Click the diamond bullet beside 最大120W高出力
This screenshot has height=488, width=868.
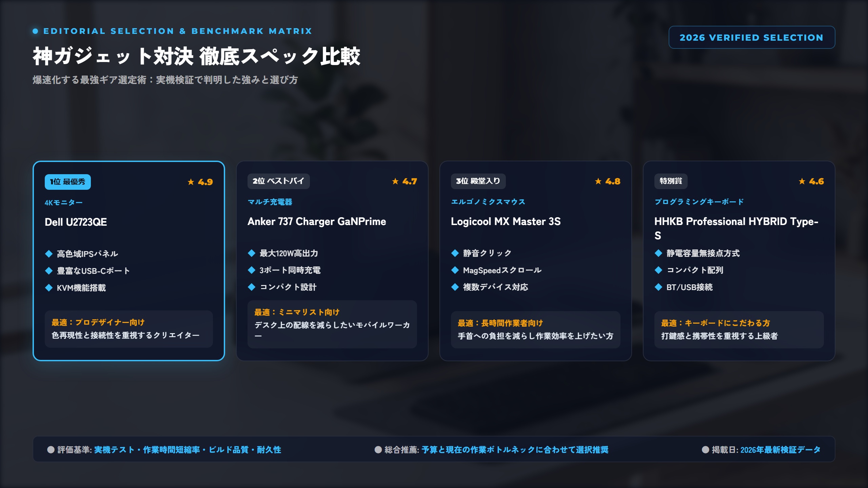pyautogui.click(x=252, y=253)
